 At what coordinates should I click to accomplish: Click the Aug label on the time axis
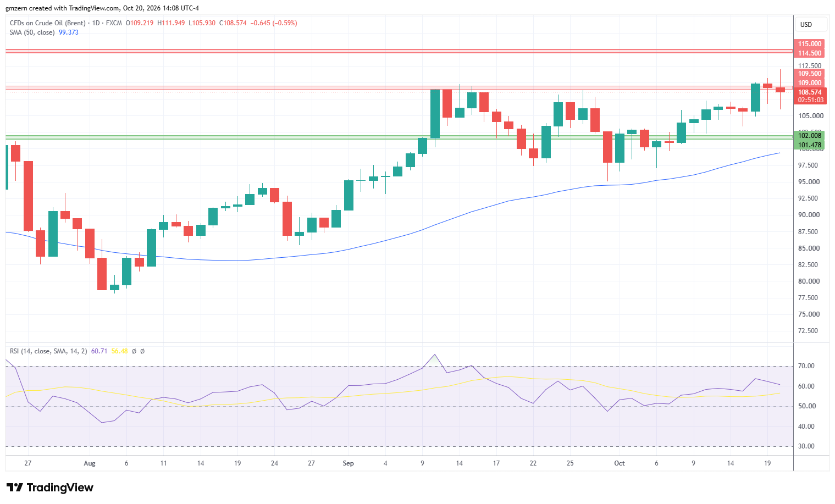90,463
